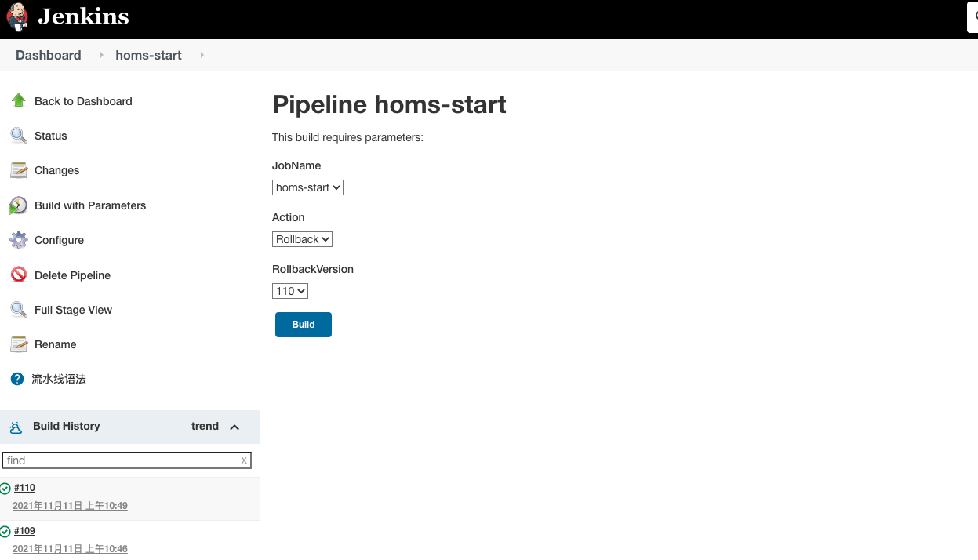Open the RollbackVersion dropdown
The image size is (978, 560).
pyautogui.click(x=290, y=291)
